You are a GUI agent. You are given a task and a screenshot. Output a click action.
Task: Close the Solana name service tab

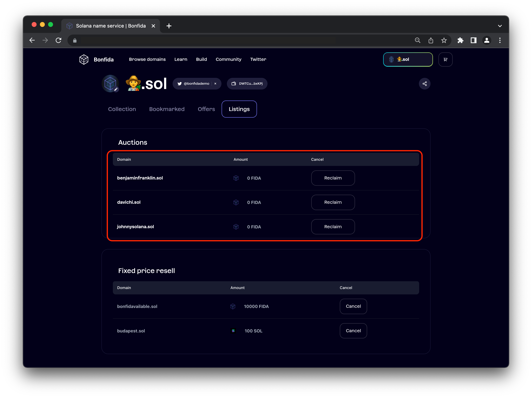point(153,26)
